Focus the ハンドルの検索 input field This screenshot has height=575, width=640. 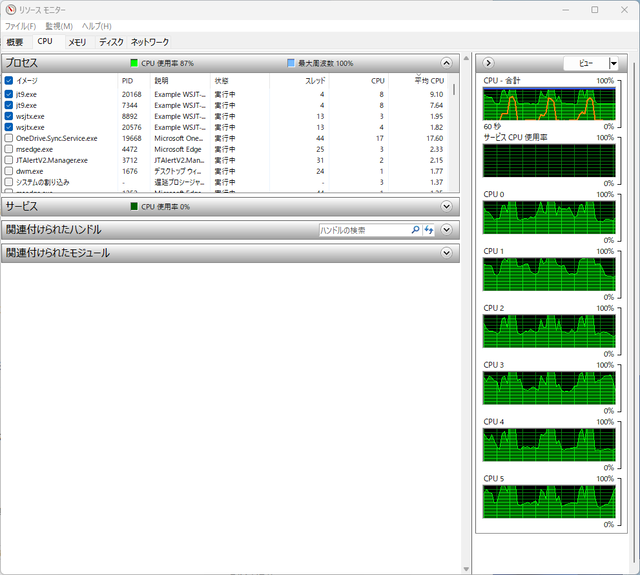click(364, 230)
